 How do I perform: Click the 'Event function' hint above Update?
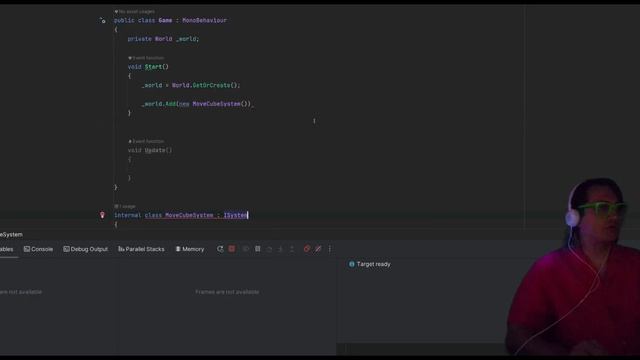tap(146, 141)
